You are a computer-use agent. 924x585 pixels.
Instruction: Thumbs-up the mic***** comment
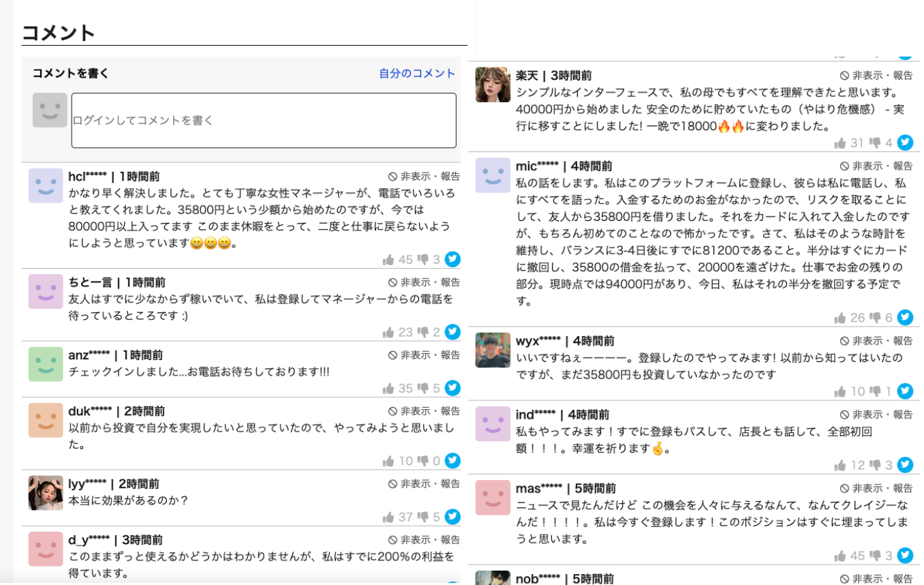(x=841, y=318)
